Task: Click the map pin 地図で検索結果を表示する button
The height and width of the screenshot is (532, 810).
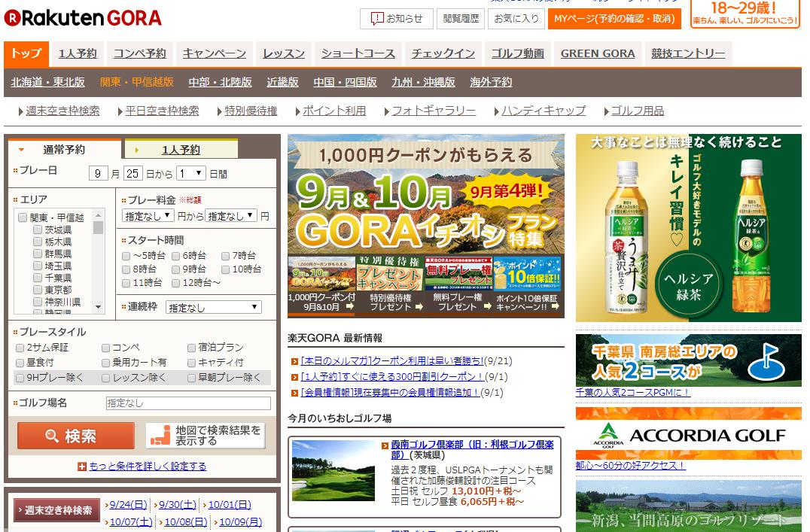Action: pyautogui.click(x=206, y=436)
